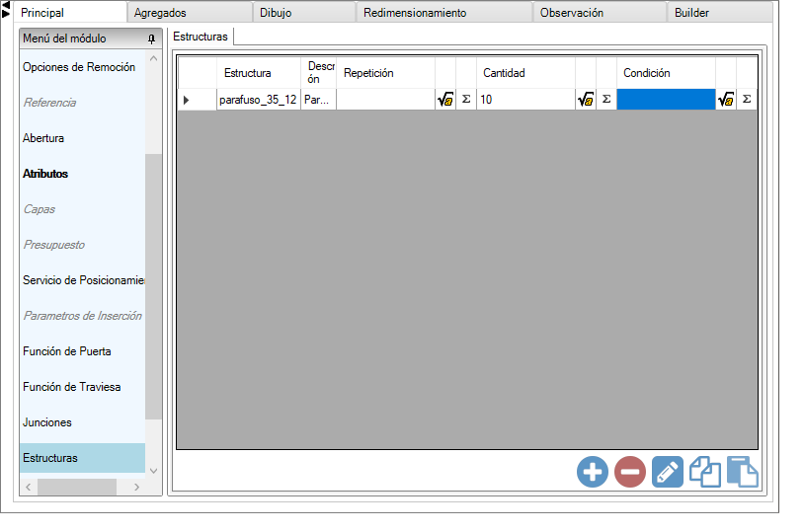Click the blue pencil edit button
Screen dimensions: 805x532
click(668, 472)
